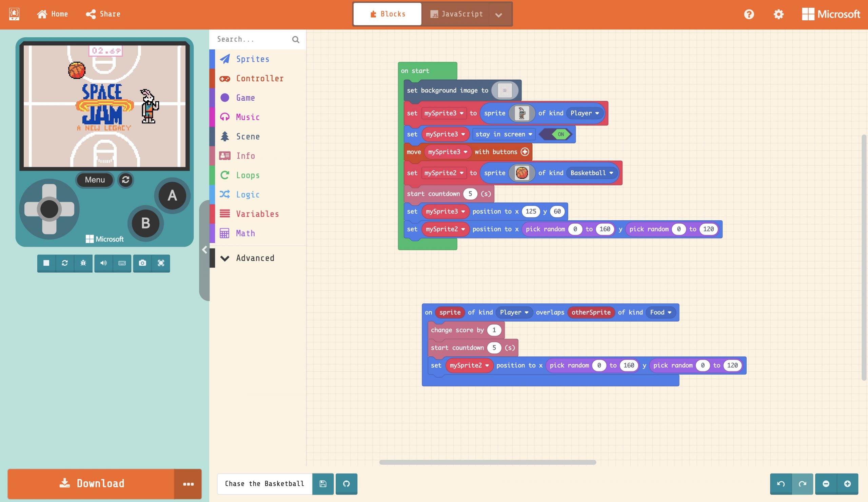Open the background image editor swatch

(505, 91)
